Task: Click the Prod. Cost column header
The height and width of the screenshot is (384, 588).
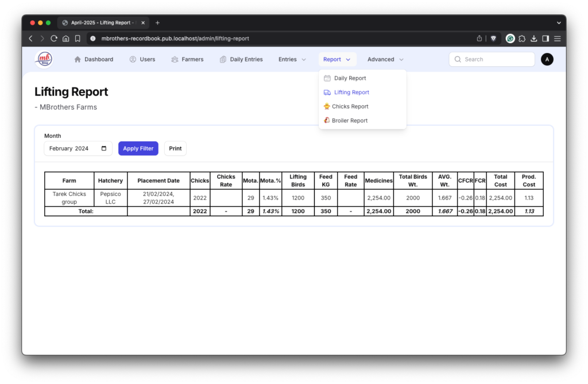Action: pos(529,181)
